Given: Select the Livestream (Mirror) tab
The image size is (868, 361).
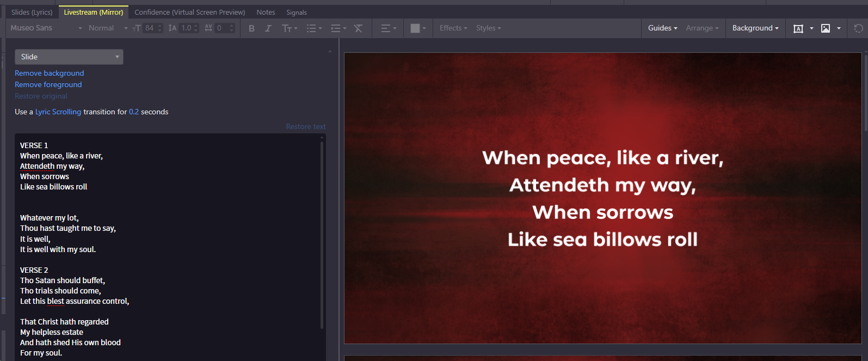Looking at the screenshot, I should point(94,12).
